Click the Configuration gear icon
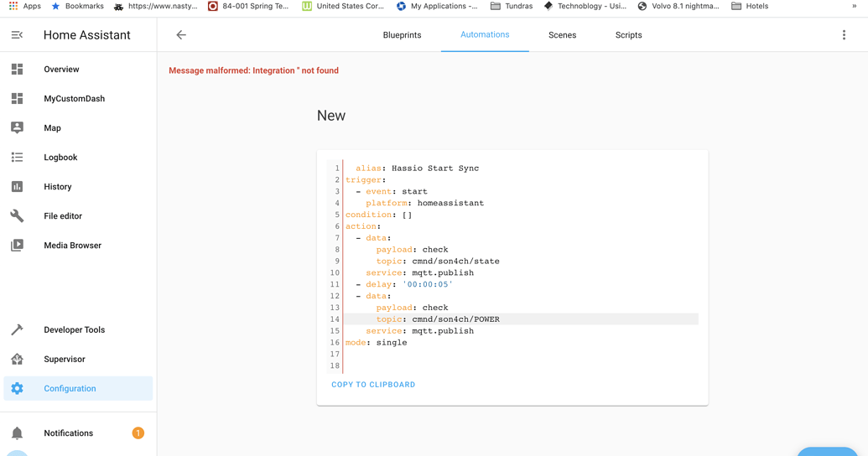Image resolution: width=868 pixels, height=456 pixels. click(17, 388)
